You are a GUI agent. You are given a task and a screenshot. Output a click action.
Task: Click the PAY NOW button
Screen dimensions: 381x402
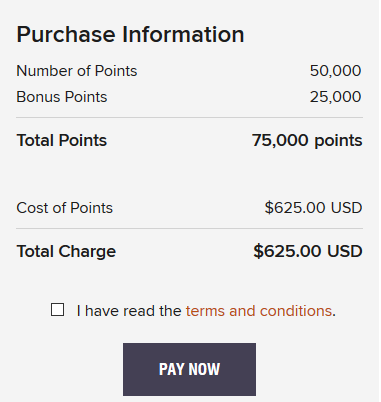(189, 369)
